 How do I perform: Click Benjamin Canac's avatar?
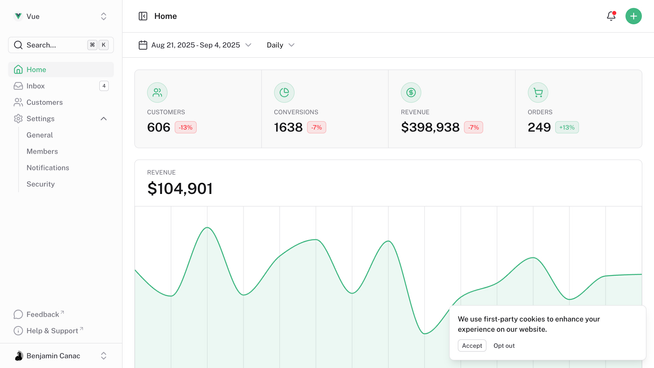[x=18, y=356]
